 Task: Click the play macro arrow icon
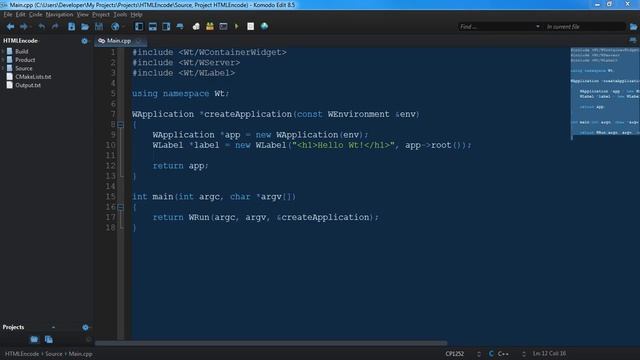(x=236, y=27)
